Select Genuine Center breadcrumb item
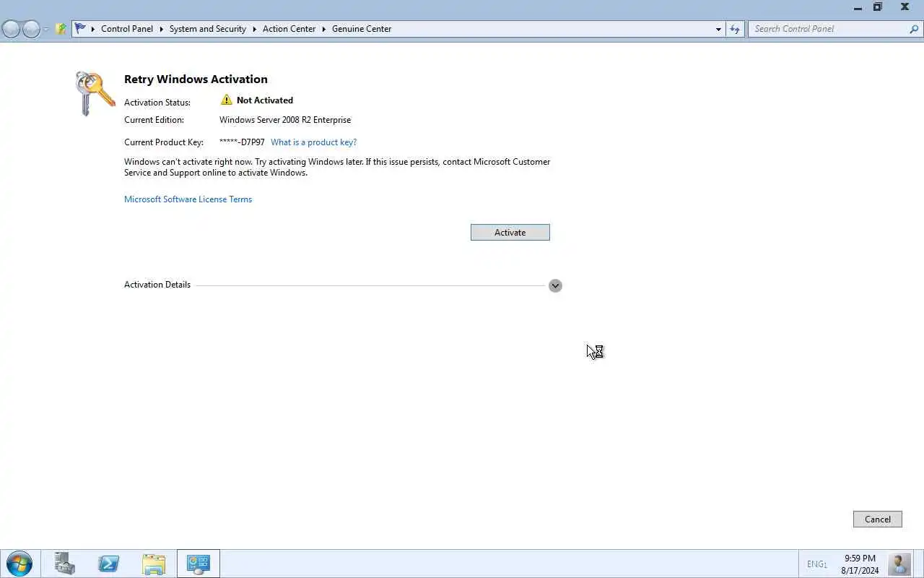 pos(362,29)
